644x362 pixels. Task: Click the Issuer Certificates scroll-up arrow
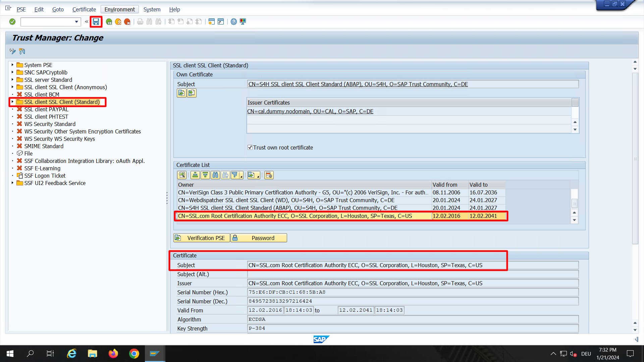(x=575, y=122)
